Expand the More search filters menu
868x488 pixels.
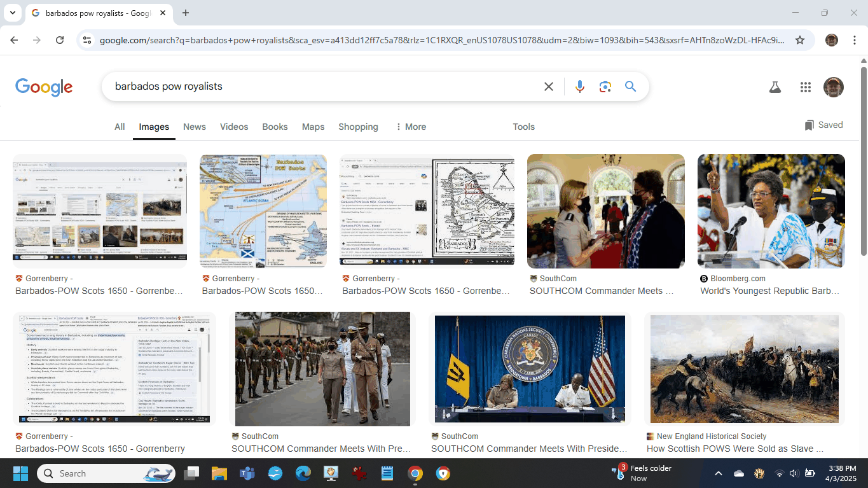click(410, 127)
